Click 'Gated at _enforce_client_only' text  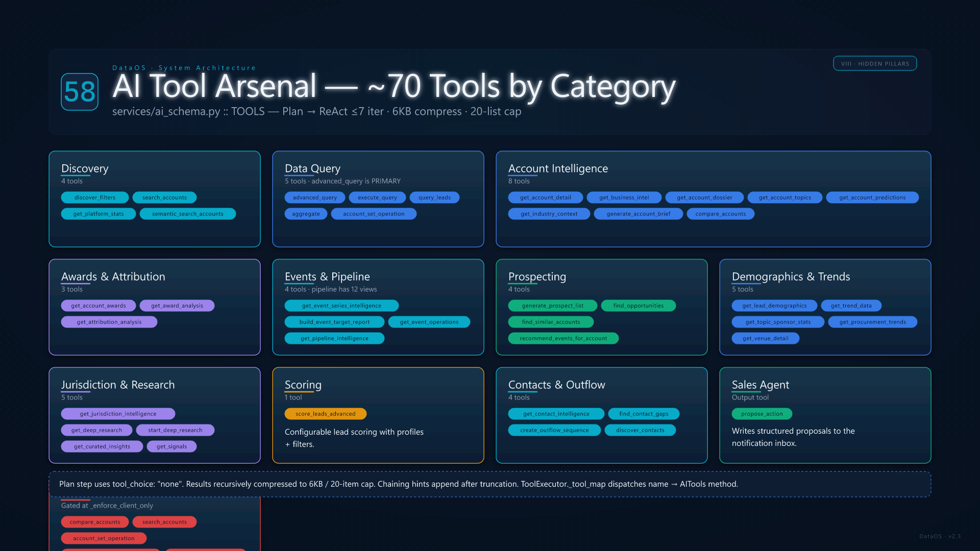[107, 506]
